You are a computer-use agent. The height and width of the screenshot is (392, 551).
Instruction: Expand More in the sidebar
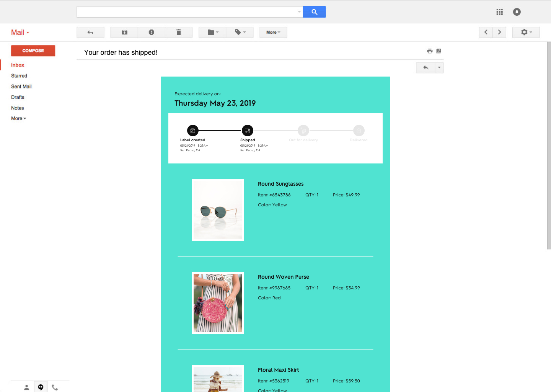(18, 118)
